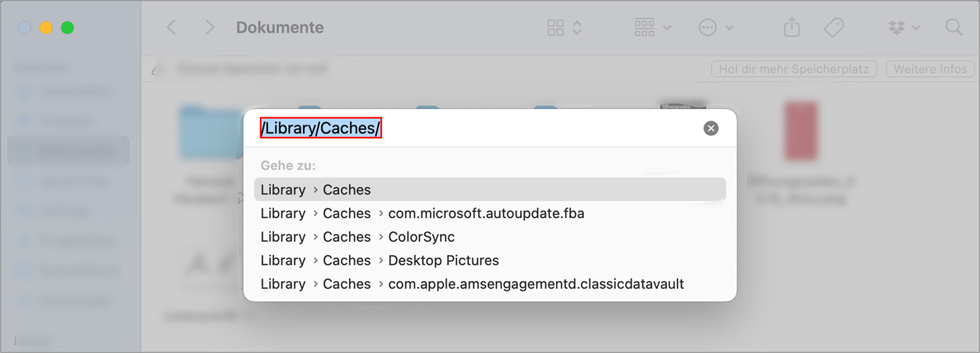Click the Finder forward navigation arrow
980x353 pixels.
[x=209, y=27]
